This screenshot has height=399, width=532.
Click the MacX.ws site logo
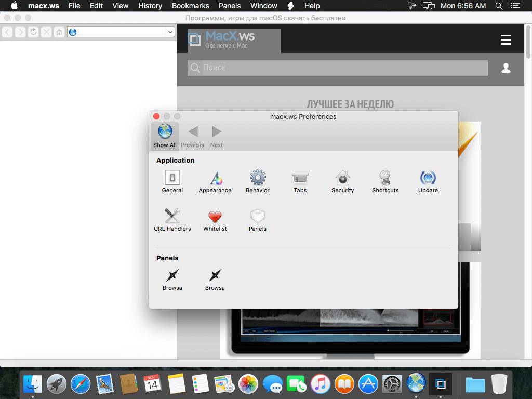(234, 41)
